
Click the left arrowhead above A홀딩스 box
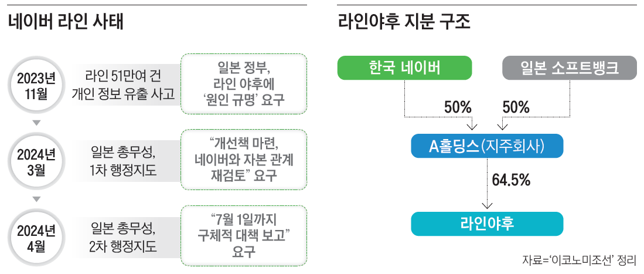click(472, 126)
